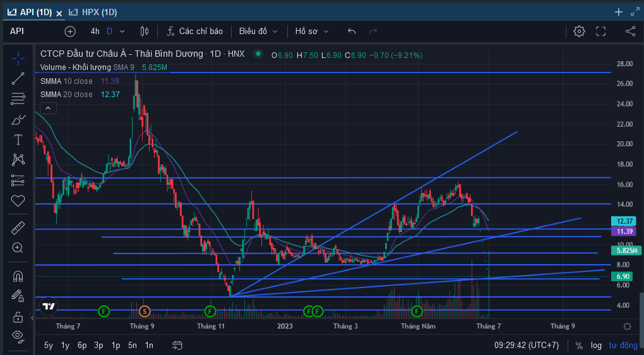
Task: Set the range to 5y
Action: (49, 345)
